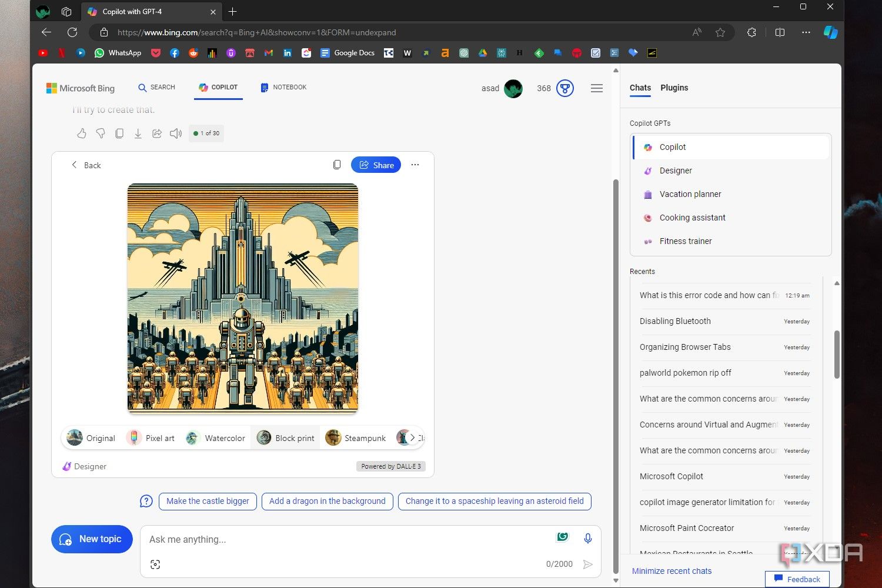Apply the Pixel art style
The width and height of the screenshot is (882, 588).
tap(151, 438)
